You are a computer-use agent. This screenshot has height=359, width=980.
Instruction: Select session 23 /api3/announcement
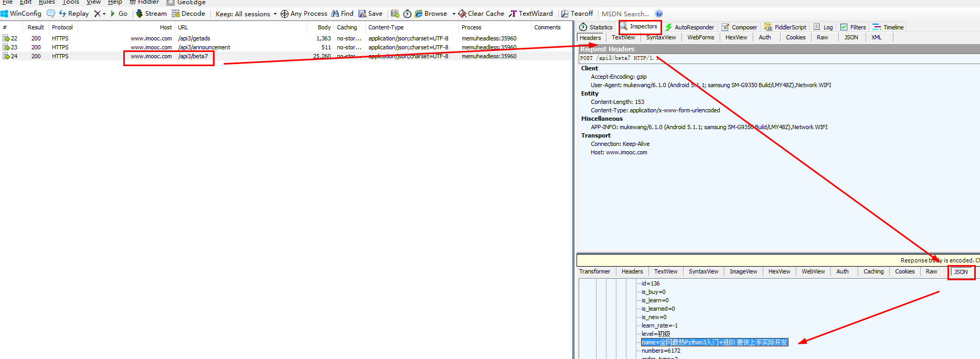pos(286,47)
